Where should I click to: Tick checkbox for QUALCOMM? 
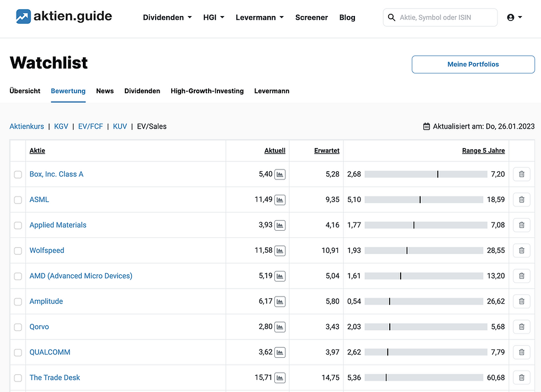[x=18, y=353]
